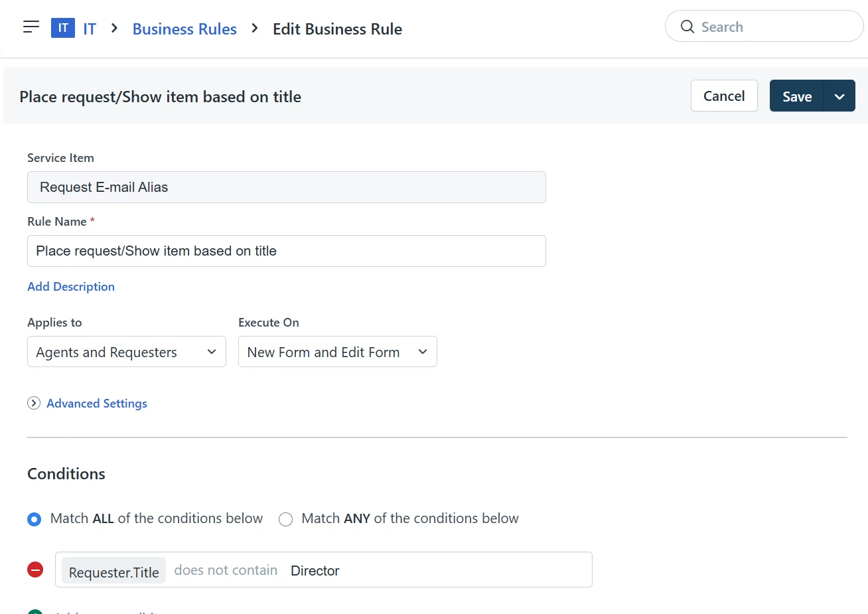868x614 pixels.
Task: Click the Advanced Settings circled arrow icon
Action: tap(34, 403)
